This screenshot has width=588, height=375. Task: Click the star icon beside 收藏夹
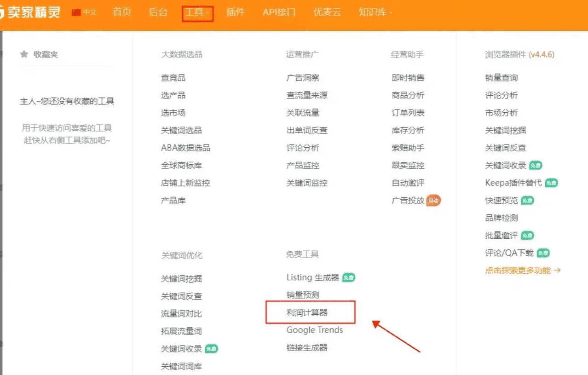[24, 54]
